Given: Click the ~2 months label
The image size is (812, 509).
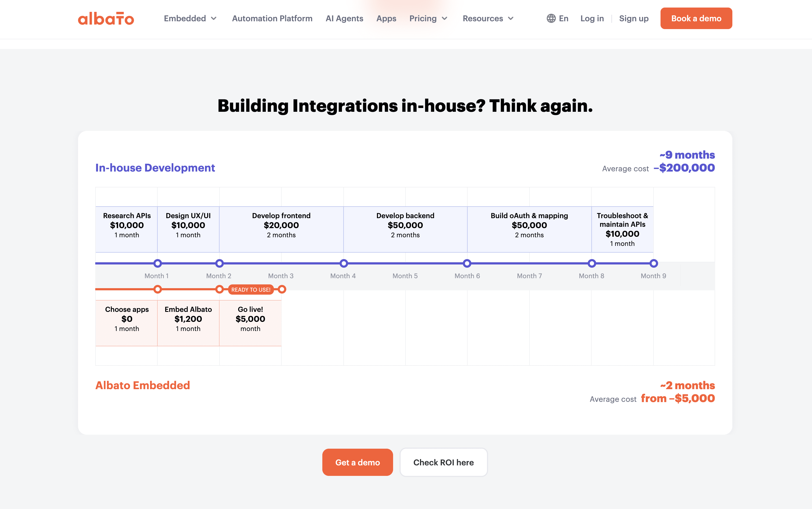Looking at the screenshot, I should (687, 385).
